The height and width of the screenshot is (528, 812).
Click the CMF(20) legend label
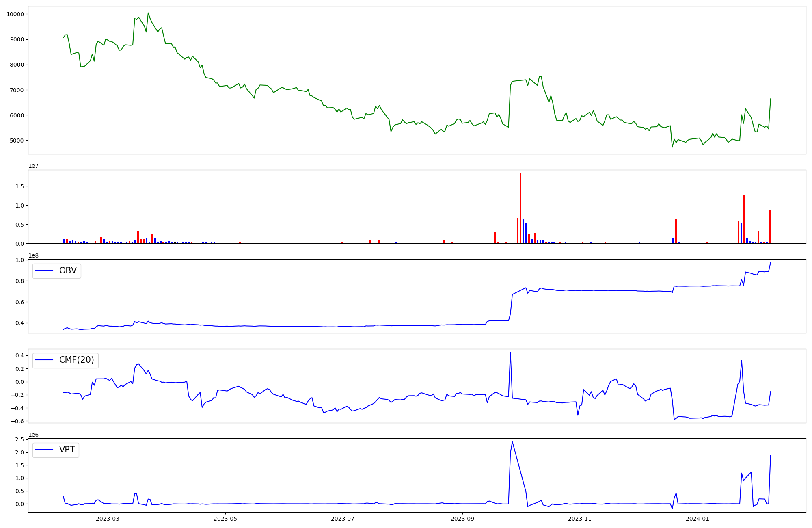(76, 360)
